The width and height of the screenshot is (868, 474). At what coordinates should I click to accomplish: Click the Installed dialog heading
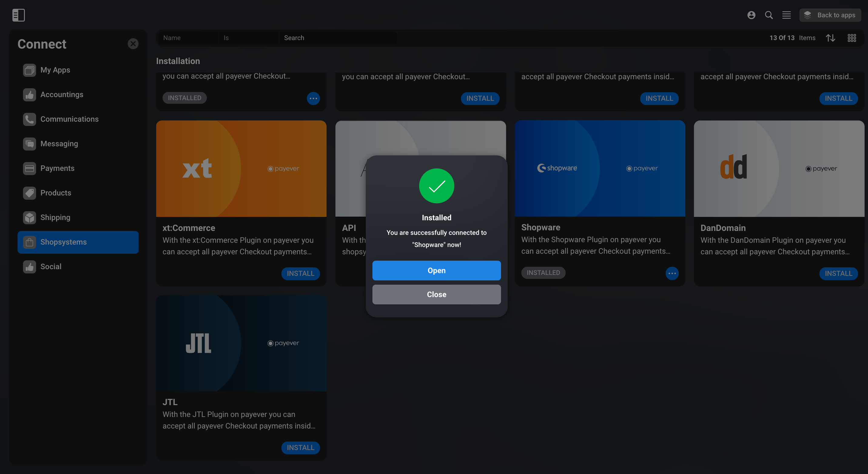point(436,218)
